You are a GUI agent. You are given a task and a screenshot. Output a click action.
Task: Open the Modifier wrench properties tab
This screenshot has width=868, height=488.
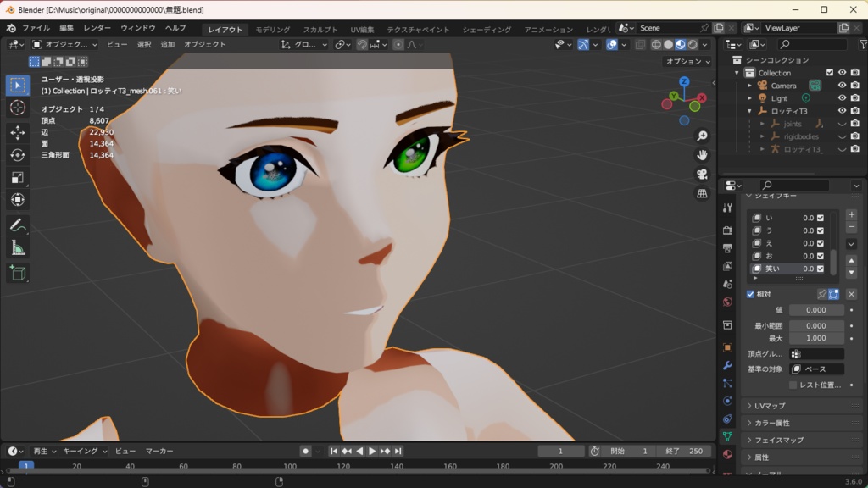[x=727, y=365]
